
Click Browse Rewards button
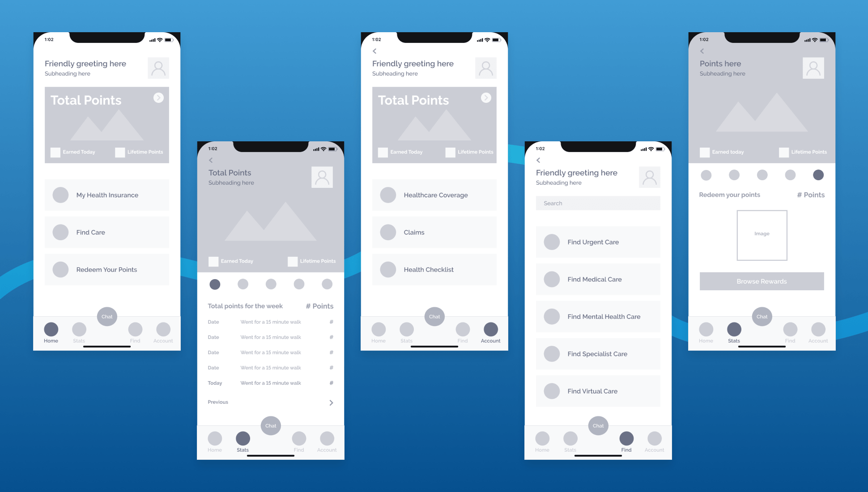pos(762,280)
